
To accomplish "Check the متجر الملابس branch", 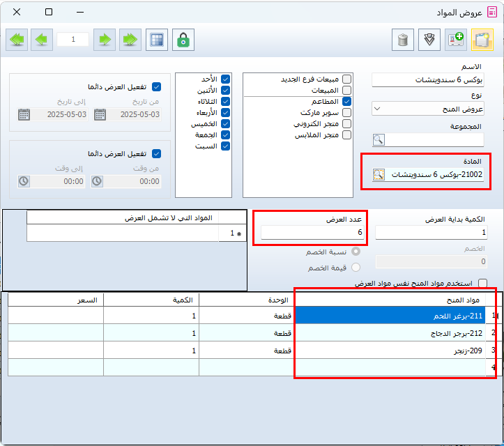I will (347, 135).
